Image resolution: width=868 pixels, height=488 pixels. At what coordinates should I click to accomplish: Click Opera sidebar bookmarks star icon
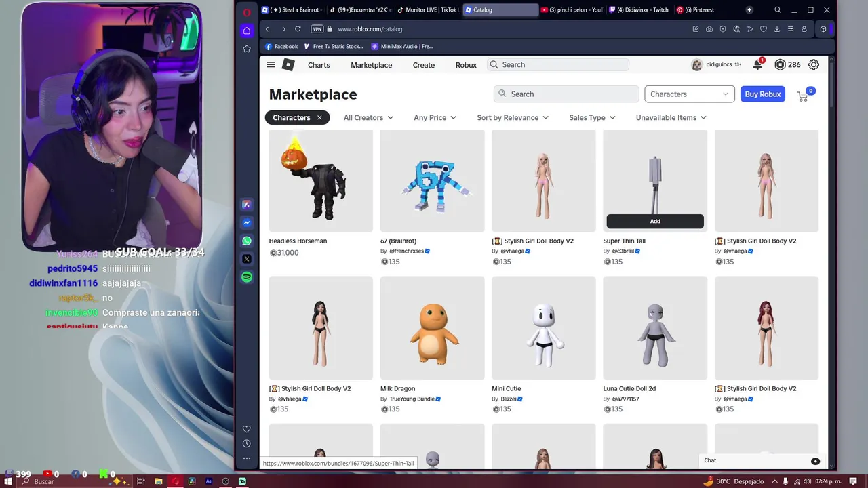tap(247, 49)
